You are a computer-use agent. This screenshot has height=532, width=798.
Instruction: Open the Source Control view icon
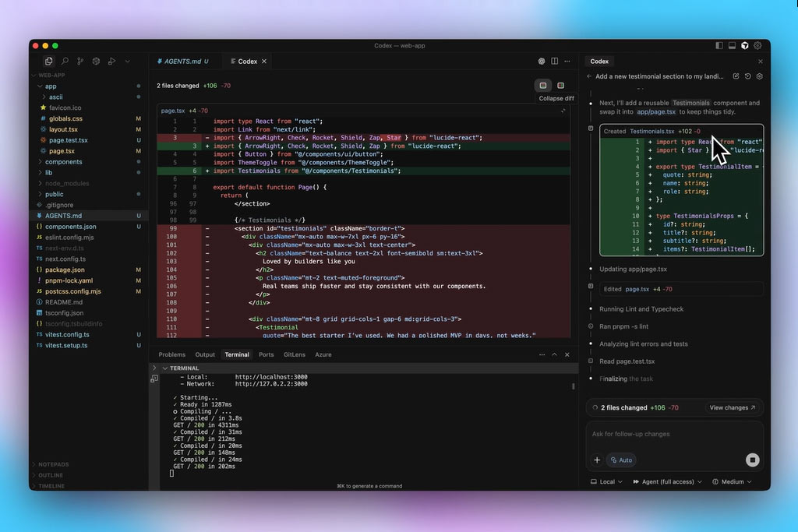coord(80,61)
